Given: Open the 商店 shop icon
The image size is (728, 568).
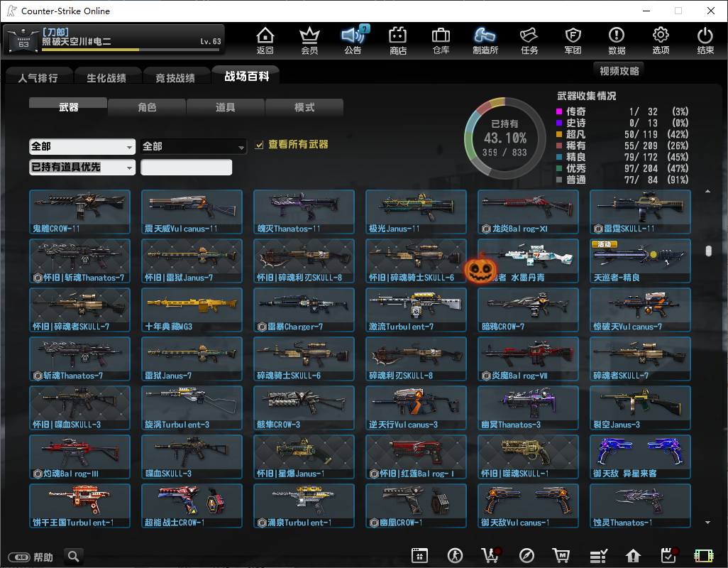Looking at the screenshot, I should pos(398,40).
